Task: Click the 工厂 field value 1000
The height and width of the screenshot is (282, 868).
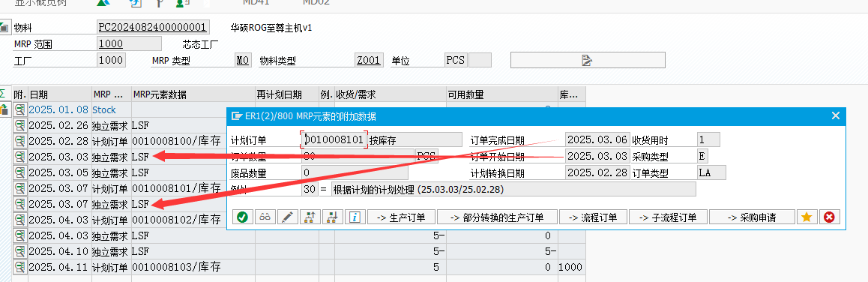Action: 111,61
